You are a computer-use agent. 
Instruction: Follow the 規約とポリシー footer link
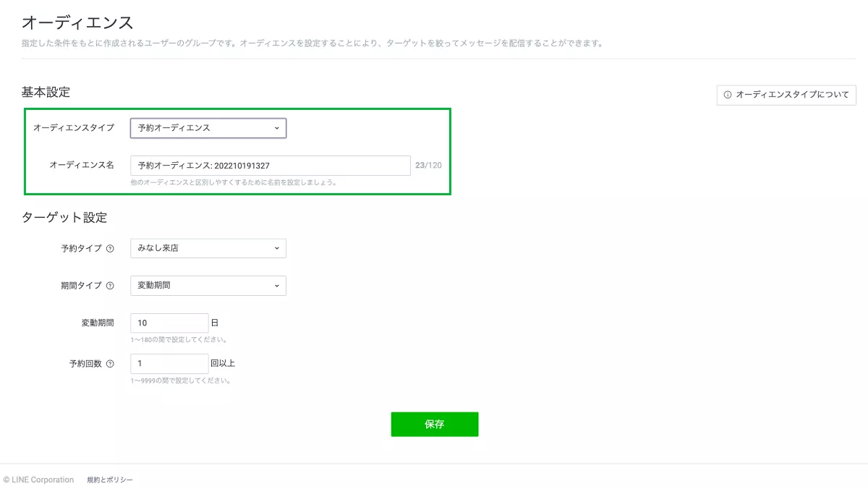[x=110, y=480]
